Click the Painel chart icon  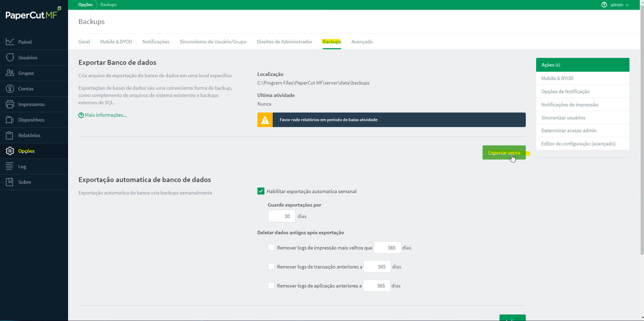(10, 42)
